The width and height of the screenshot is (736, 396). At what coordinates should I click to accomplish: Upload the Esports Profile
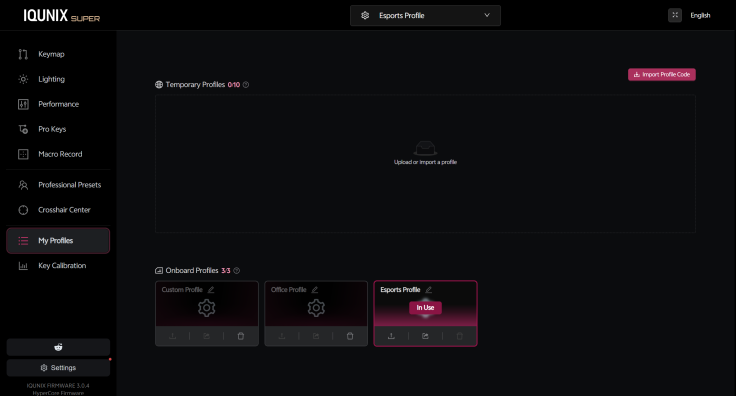click(391, 336)
